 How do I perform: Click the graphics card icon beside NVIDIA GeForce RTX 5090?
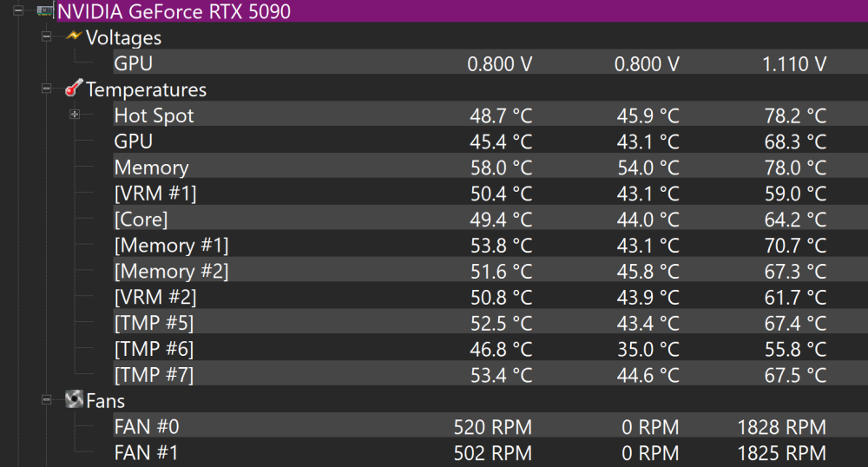[x=45, y=10]
